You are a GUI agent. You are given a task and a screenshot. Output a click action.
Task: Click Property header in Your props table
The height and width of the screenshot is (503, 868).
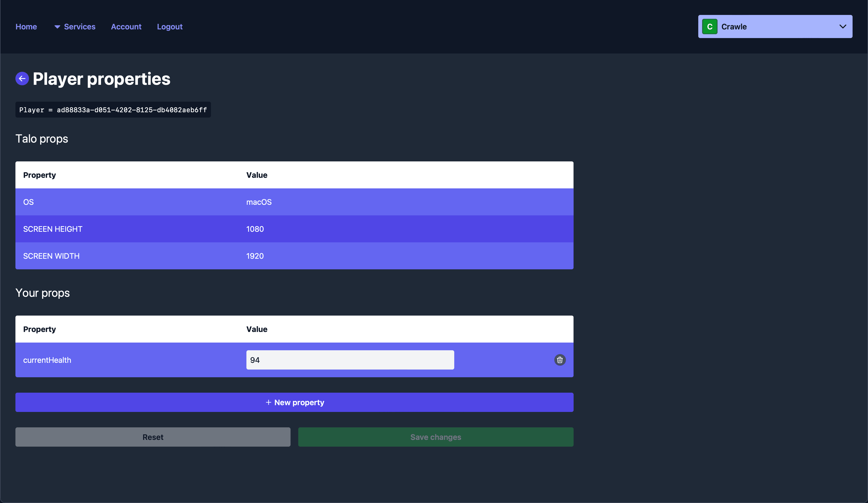tap(40, 329)
